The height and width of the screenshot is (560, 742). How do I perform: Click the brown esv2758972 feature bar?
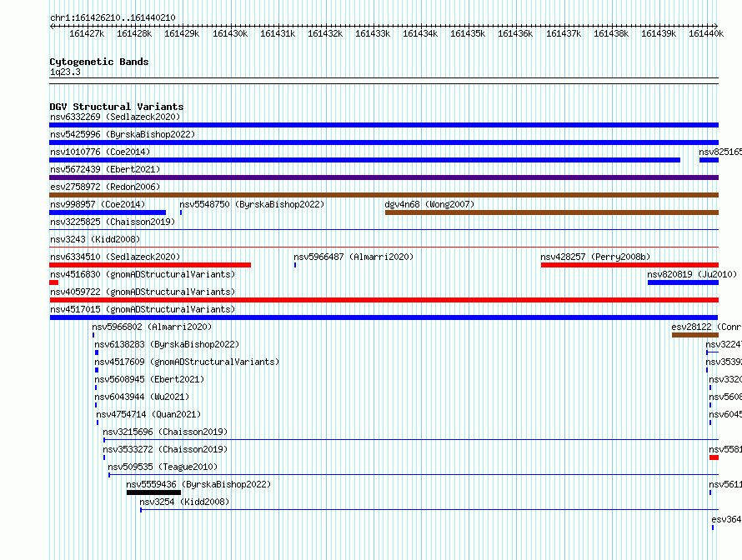[x=384, y=195]
